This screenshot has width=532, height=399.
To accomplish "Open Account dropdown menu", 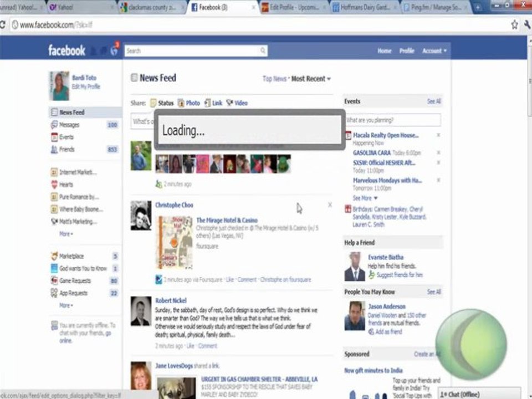I will [x=434, y=51].
